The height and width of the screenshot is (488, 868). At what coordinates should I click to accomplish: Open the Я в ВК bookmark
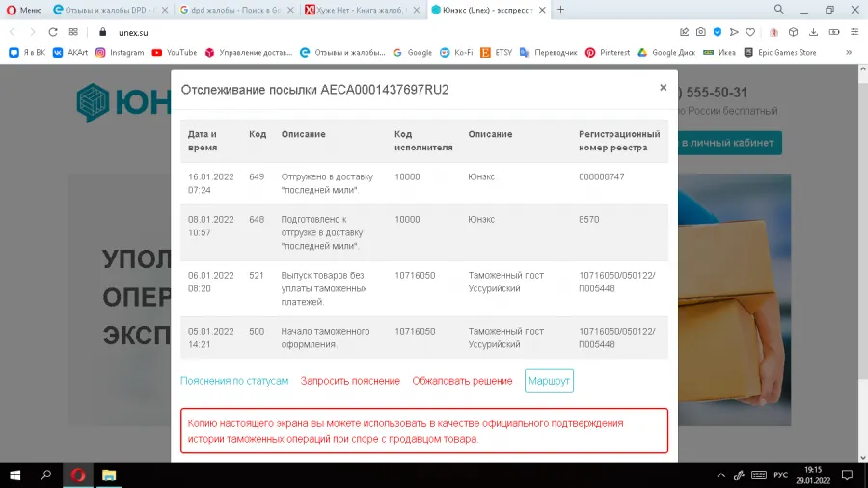click(x=27, y=53)
